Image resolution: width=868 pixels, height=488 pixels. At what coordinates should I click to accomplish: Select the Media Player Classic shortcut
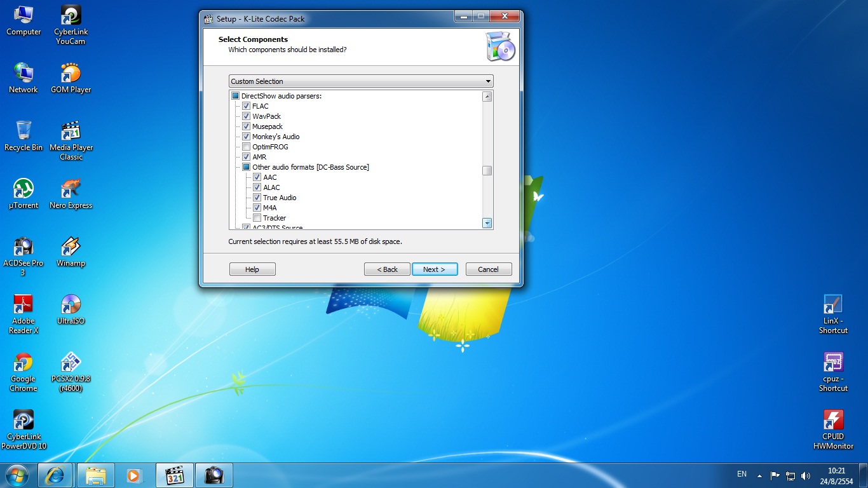[x=71, y=141]
